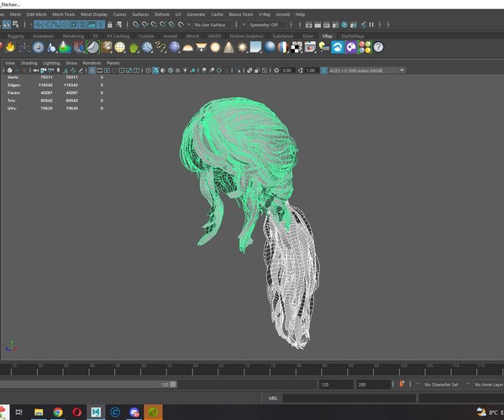504x420 pixels.
Task: Toggle the film gate icon
Action: pos(99,71)
